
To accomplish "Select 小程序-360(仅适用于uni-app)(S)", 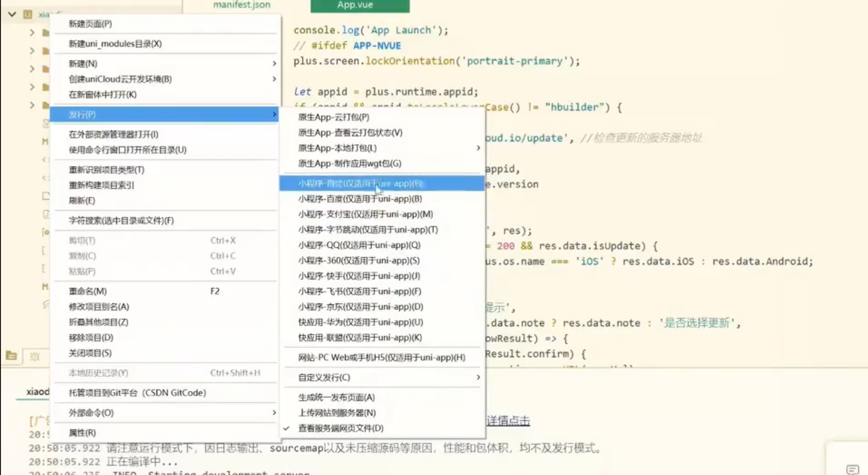I will 382,260.
